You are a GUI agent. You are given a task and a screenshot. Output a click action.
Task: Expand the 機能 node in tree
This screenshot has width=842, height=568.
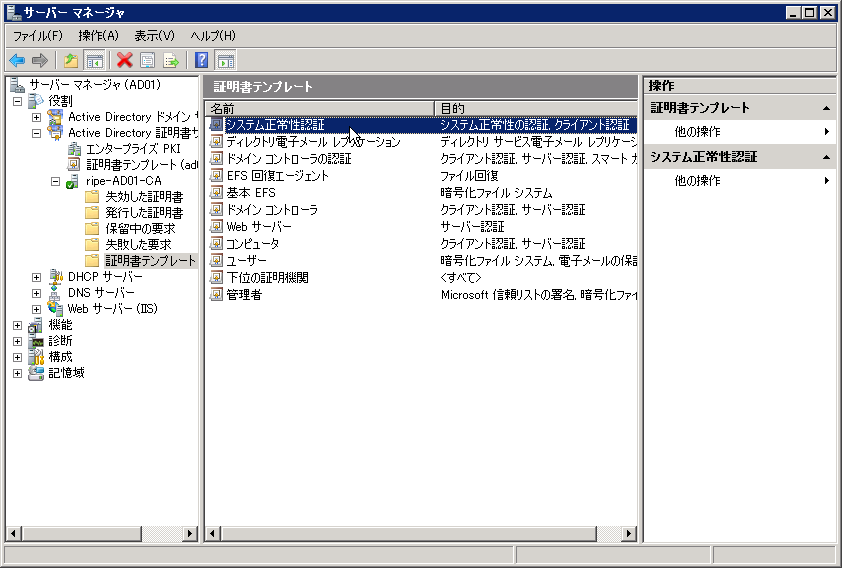(17, 325)
